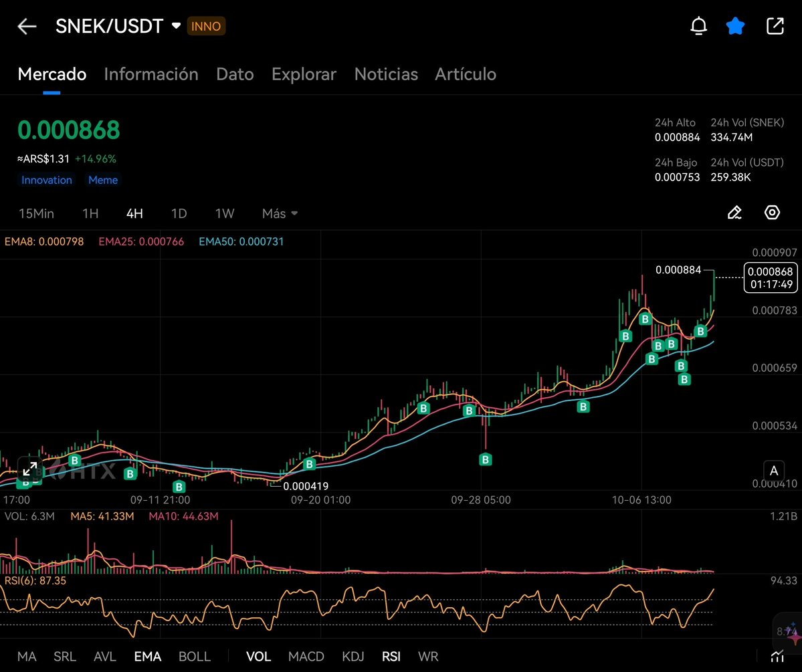The width and height of the screenshot is (802, 672).
Task: Tap the 24h Vol (SNEK) 334.74M
Action: [731, 137]
